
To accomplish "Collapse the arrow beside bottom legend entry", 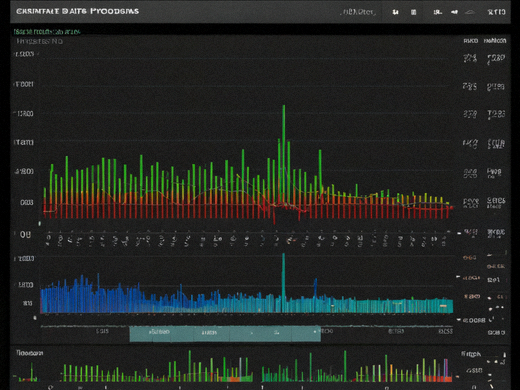I will (459, 320).
